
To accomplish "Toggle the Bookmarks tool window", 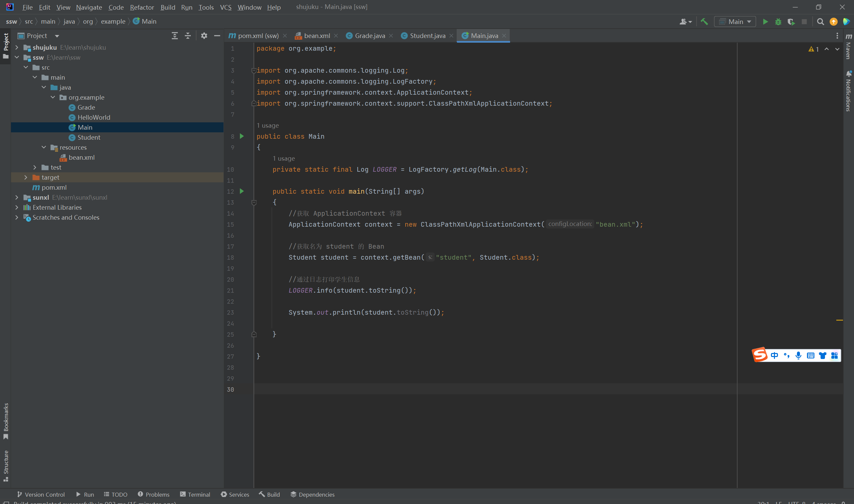I will (x=6, y=420).
